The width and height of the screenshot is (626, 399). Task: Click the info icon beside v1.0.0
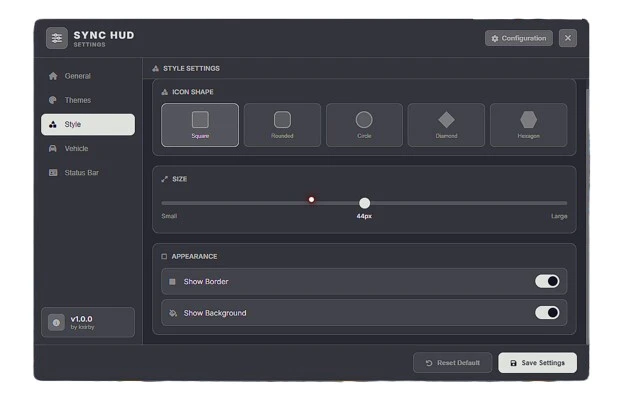pyautogui.click(x=56, y=322)
